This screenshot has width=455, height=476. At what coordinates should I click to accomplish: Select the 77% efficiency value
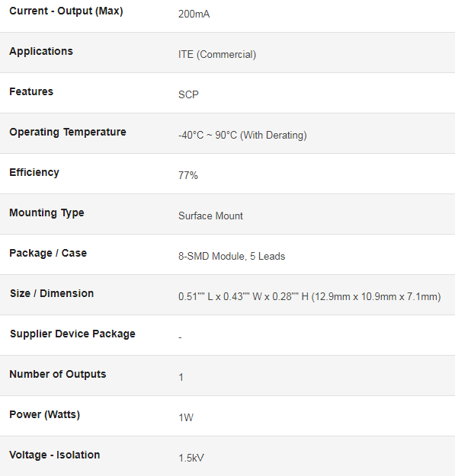188,175
